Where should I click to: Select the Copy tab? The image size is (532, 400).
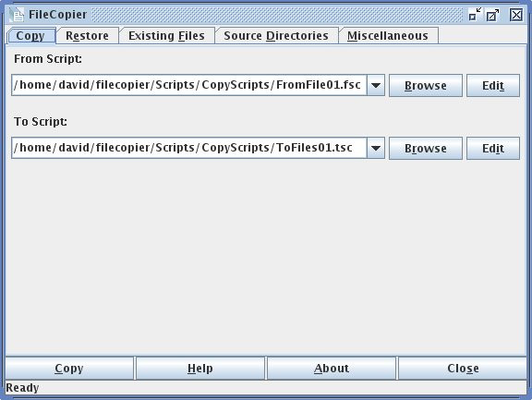[x=31, y=36]
